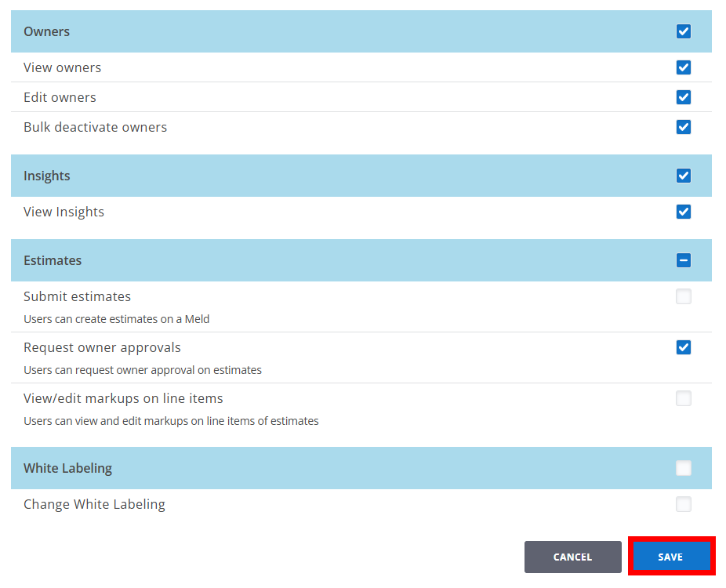Click the Estimates section heading text
Image resolution: width=726 pixels, height=588 pixels.
[x=53, y=260]
